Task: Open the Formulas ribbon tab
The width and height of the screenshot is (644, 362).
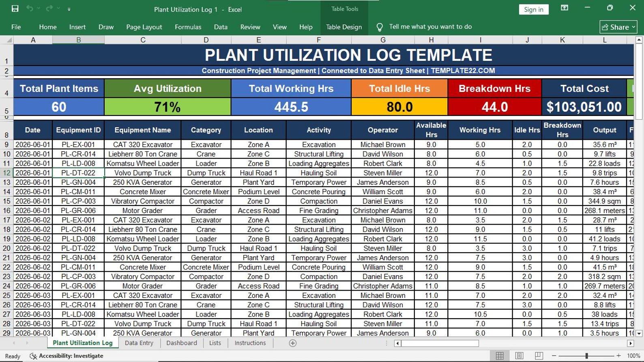Action: (x=188, y=27)
